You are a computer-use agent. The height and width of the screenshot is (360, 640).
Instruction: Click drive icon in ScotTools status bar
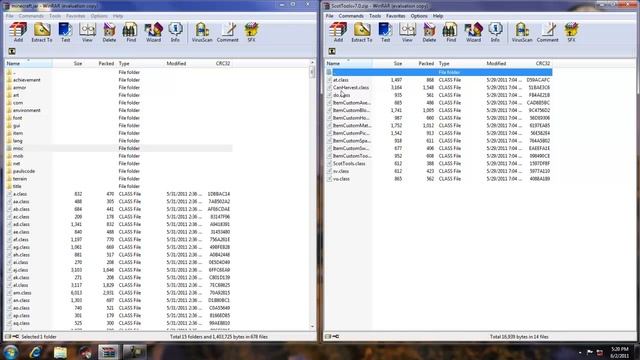point(328,337)
